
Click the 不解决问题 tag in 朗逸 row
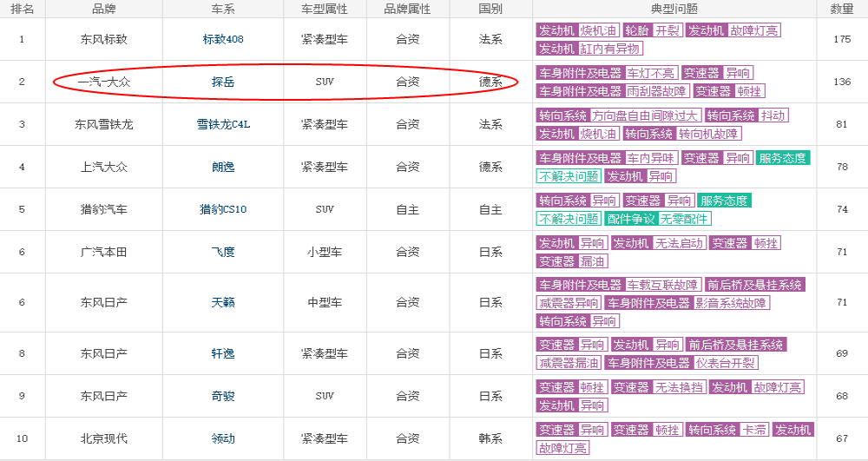pos(569,176)
